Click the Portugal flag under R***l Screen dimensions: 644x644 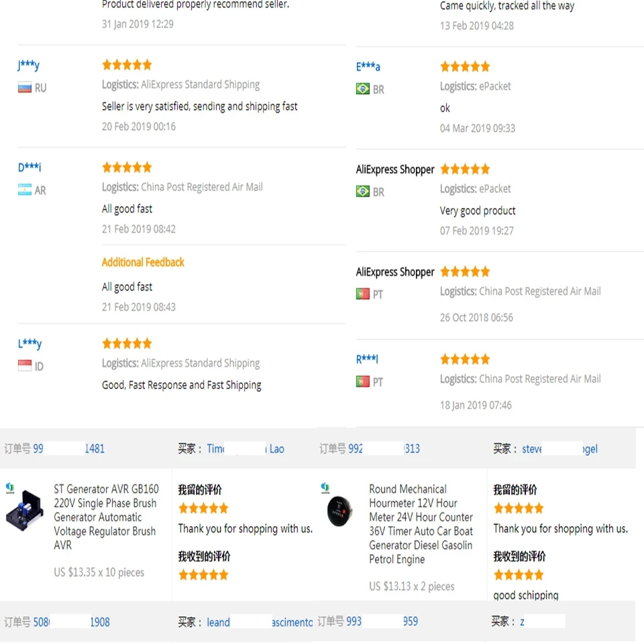[363, 382]
